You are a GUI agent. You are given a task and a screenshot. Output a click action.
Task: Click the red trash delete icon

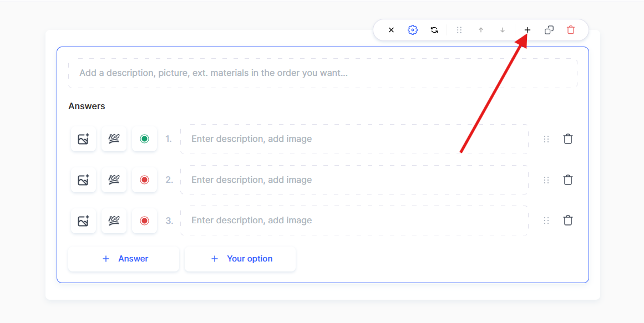click(x=571, y=30)
